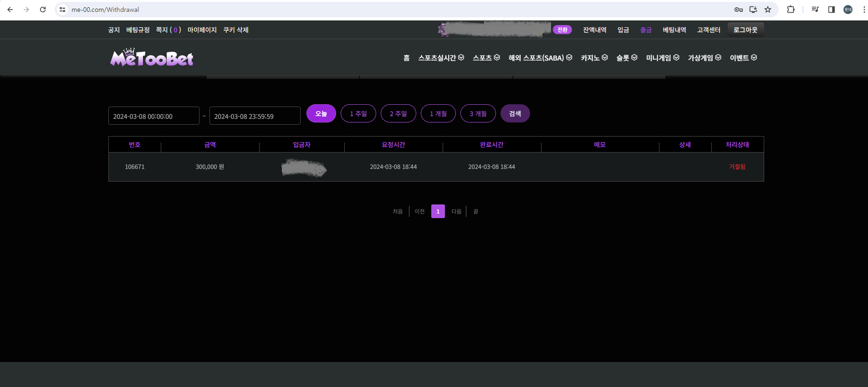Click the 검색 search button
The image size is (868, 387).
coord(515,113)
